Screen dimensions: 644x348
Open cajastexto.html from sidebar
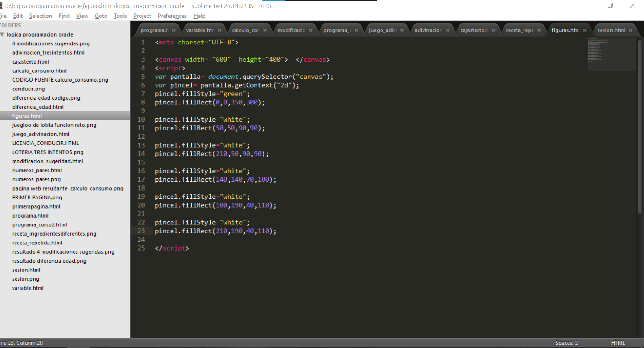(30, 62)
